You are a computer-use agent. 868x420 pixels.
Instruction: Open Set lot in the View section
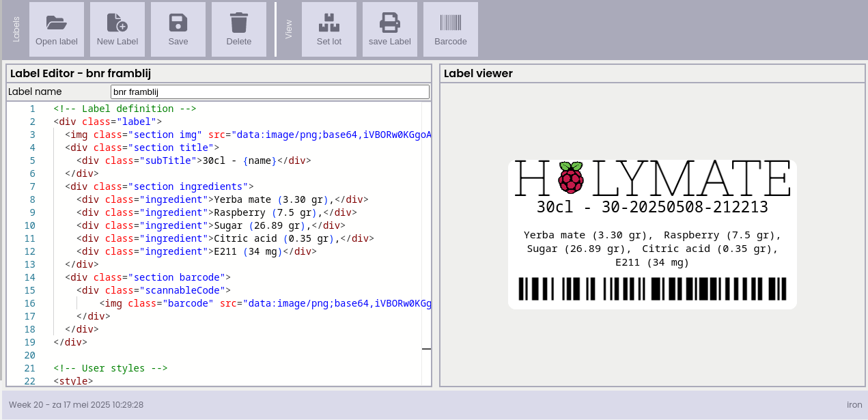pyautogui.click(x=329, y=29)
